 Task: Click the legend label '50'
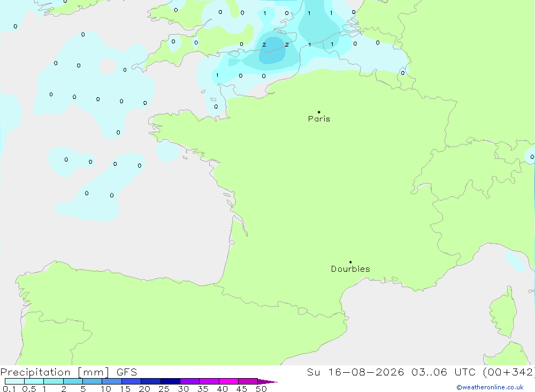pos(262,389)
